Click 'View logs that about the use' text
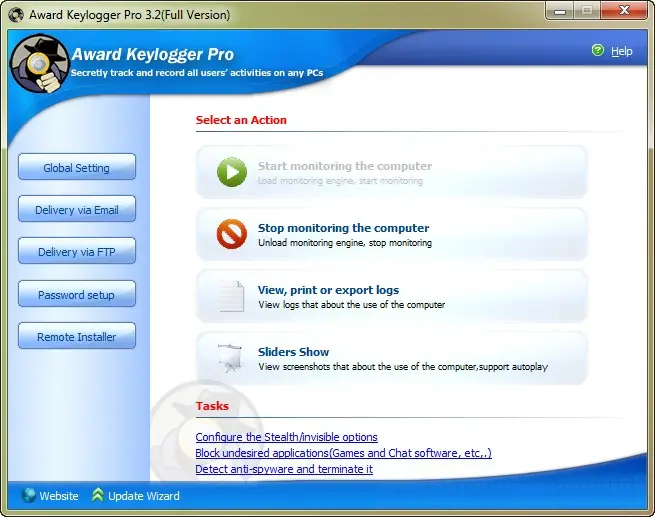 coord(351,305)
